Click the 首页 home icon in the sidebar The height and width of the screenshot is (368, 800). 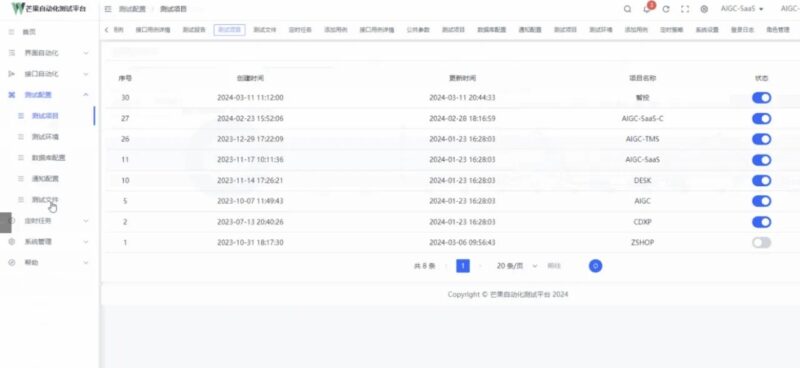pos(12,32)
